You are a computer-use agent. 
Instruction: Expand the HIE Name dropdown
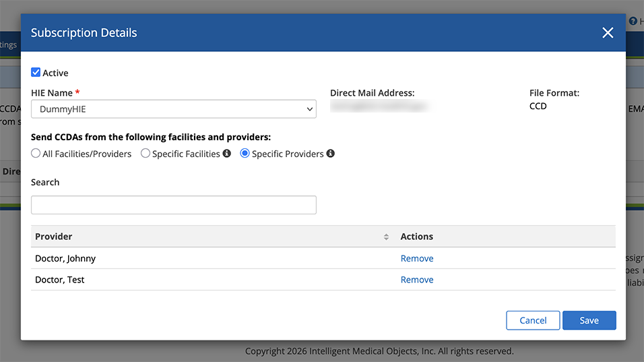(174, 109)
